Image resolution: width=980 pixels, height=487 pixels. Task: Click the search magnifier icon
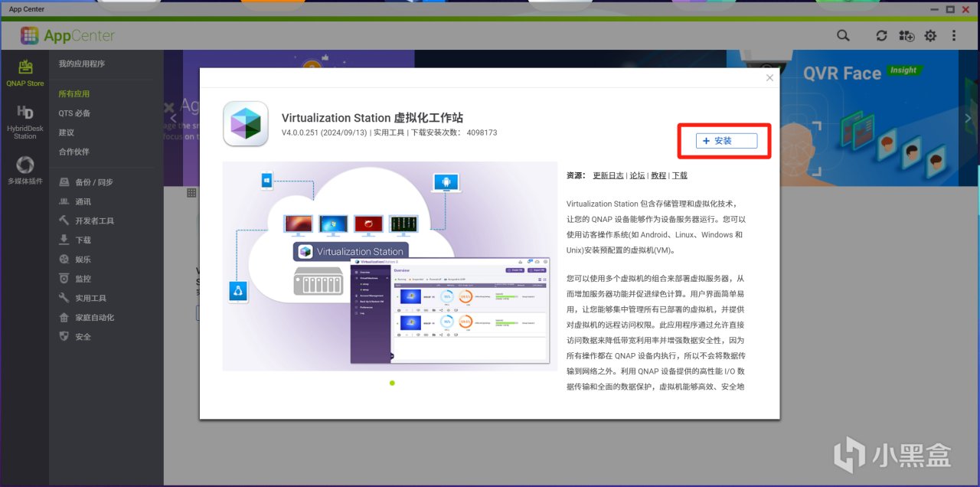click(843, 35)
